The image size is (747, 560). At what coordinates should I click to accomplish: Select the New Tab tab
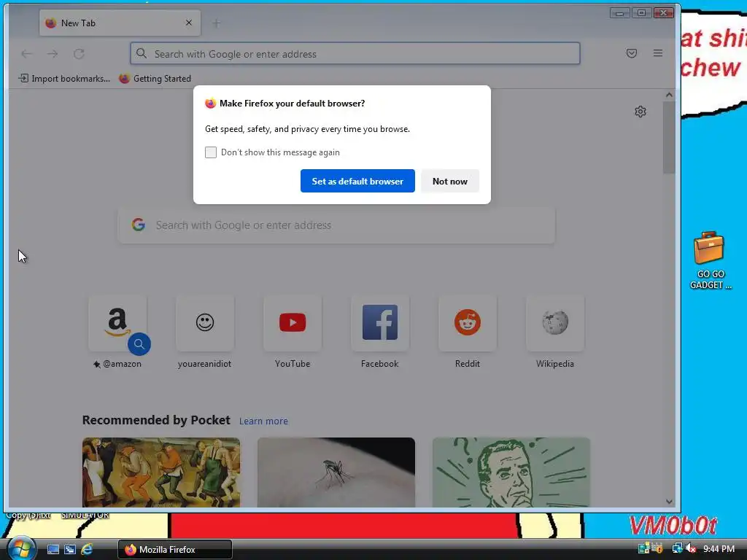(x=120, y=23)
